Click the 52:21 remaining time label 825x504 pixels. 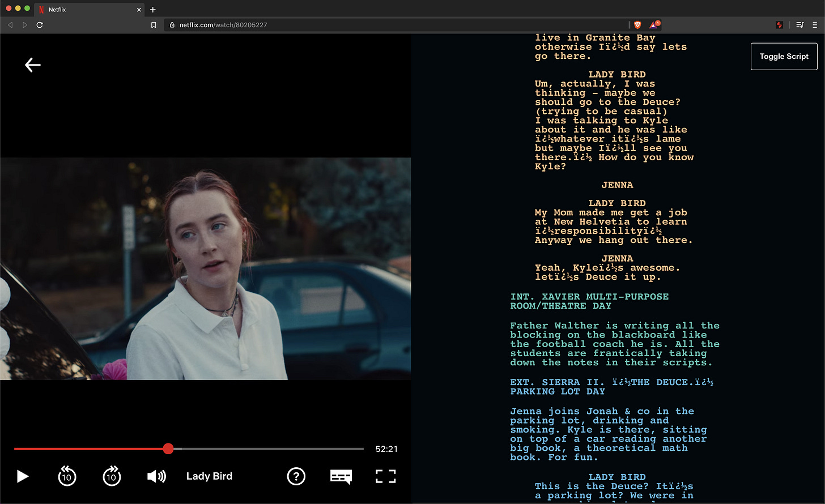point(386,449)
